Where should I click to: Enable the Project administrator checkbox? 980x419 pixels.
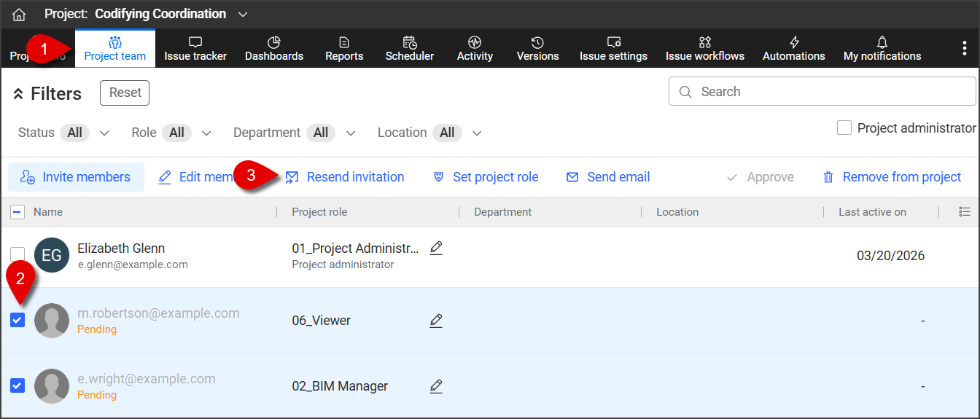coord(844,128)
